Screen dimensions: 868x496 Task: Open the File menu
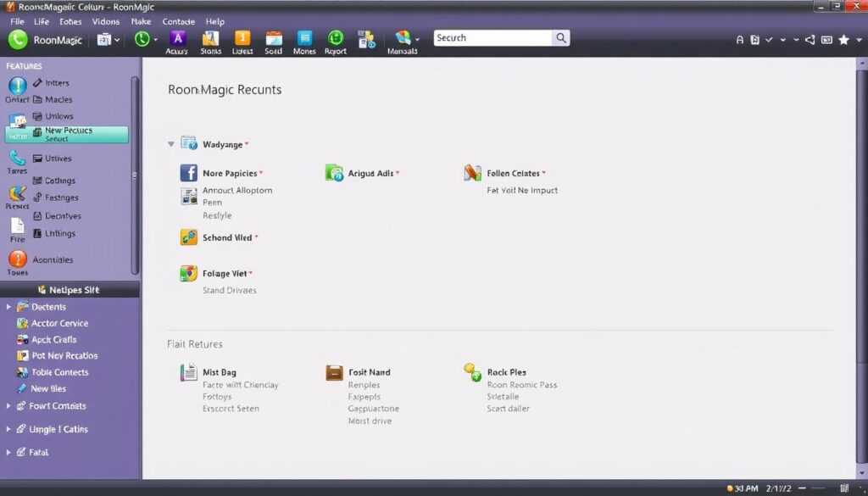point(17,21)
